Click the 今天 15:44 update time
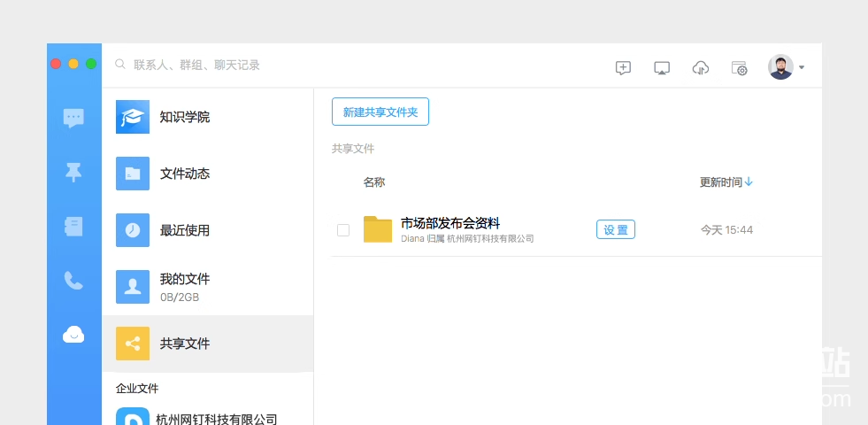 click(726, 229)
